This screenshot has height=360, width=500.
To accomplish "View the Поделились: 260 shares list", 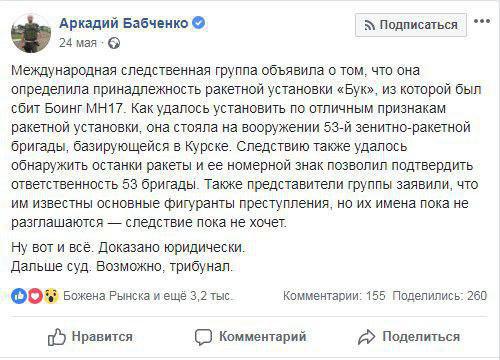I will [x=440, y=296].
